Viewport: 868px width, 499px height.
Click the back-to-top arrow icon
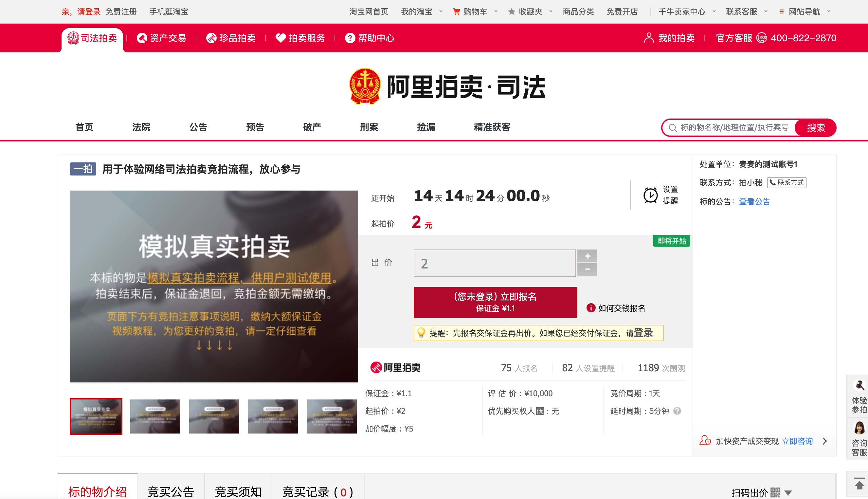point(859,484)
